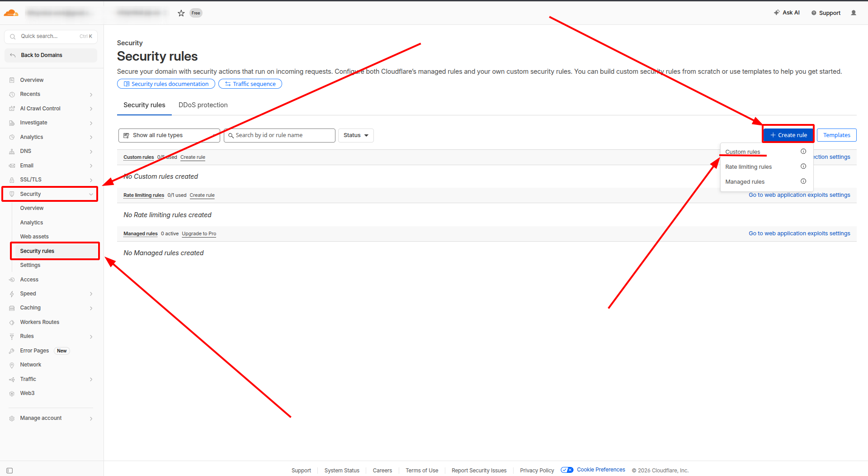Click the DNS network icon
868x476 pixels.
(12, 152)
